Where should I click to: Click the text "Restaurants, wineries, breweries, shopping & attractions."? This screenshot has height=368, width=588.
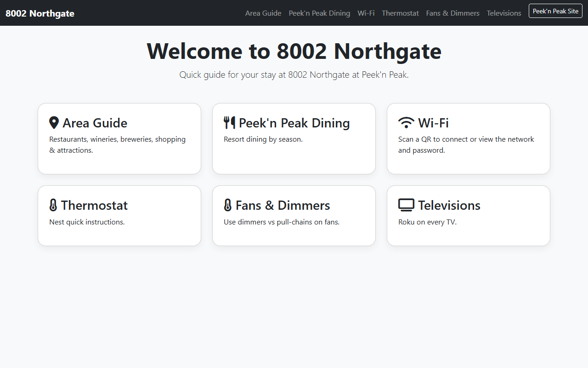point(118,144)
